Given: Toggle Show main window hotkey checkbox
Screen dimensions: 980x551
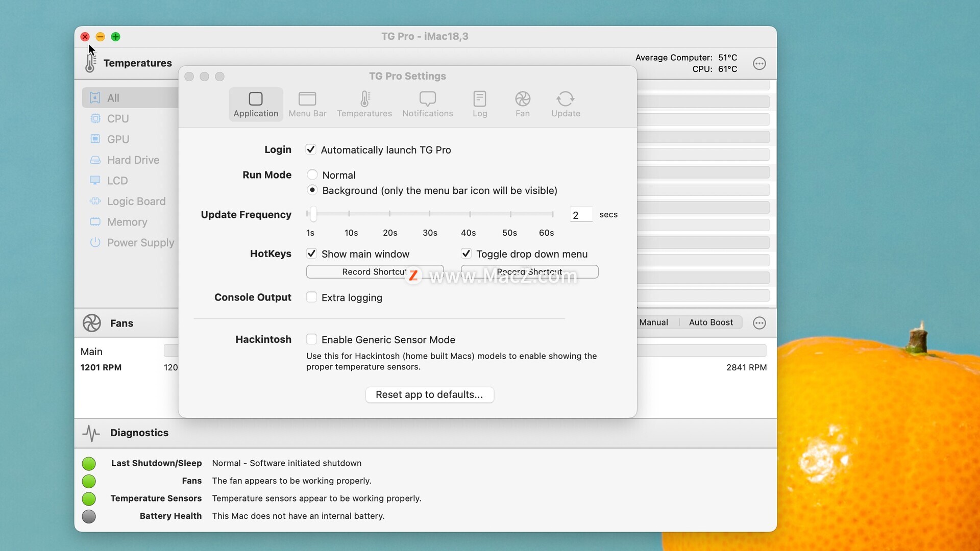Looking at the screenshot, I should pos(311,254).
